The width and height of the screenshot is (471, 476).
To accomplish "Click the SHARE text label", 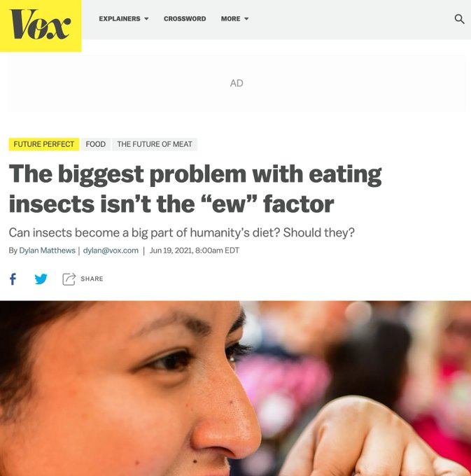I will pos(92,279).
